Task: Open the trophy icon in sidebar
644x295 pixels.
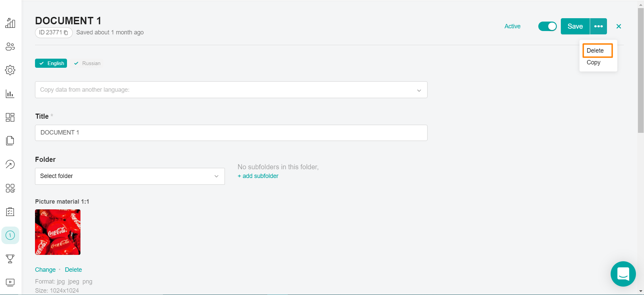Action: [10, 259]
